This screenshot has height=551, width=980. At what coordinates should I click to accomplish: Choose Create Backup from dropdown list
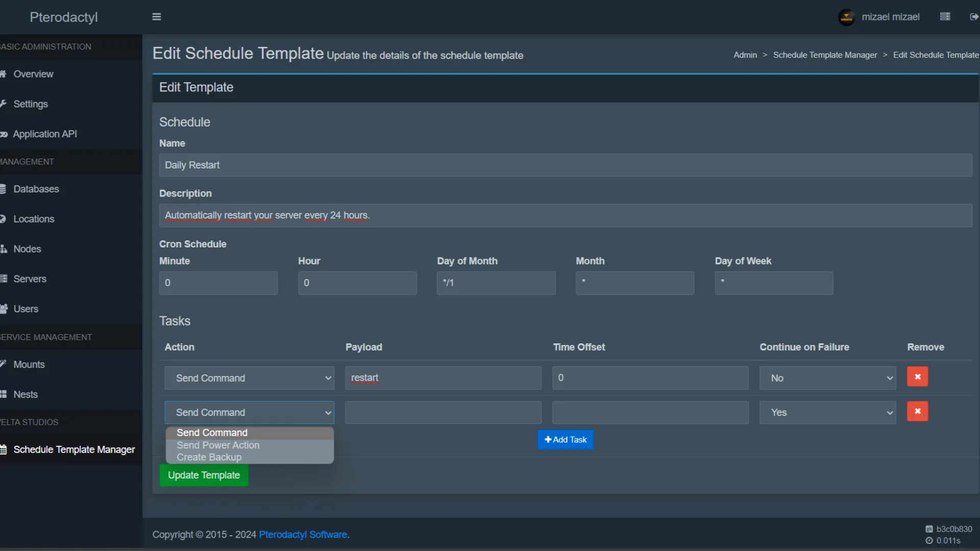coord(209,457)
